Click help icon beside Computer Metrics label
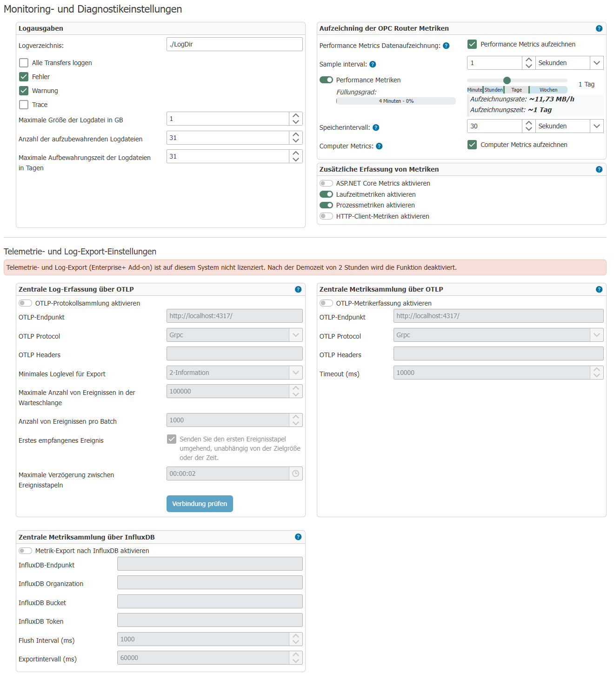 379,146
